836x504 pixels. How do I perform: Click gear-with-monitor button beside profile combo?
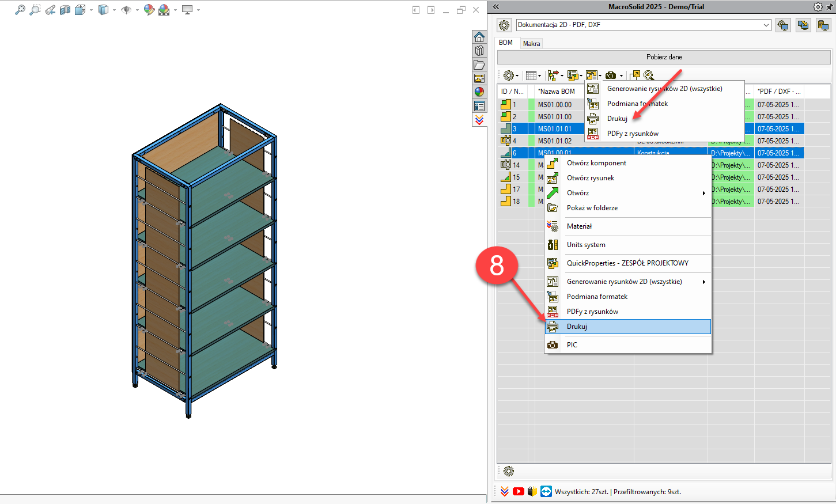(x=782, y=25)
